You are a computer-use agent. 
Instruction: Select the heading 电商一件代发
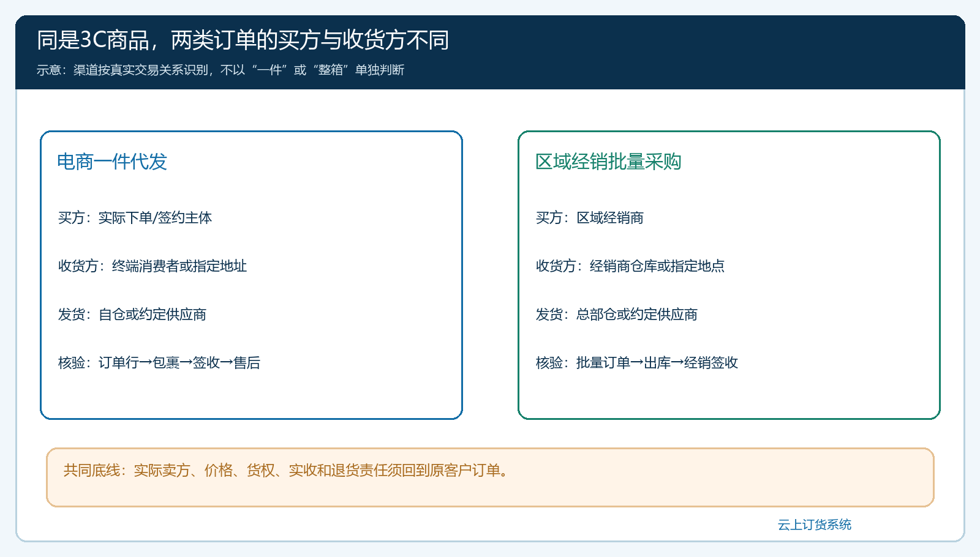point(112,162)
